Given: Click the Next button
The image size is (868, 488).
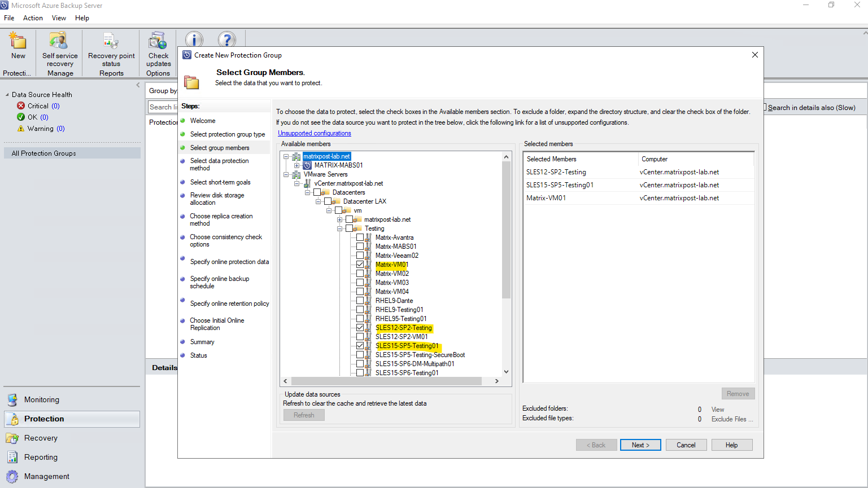Looking at the screenshot, I should coord(640,445).
